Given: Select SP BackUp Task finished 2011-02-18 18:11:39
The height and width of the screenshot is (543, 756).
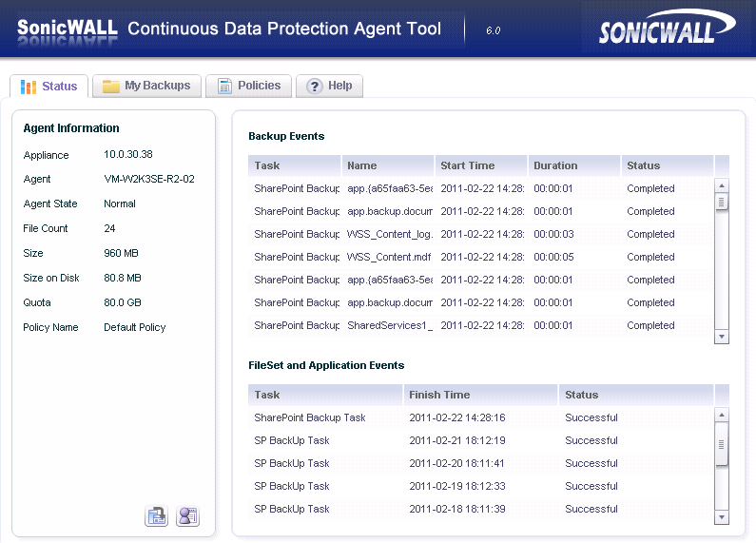Looking at the screenshot, I should 480,509.
